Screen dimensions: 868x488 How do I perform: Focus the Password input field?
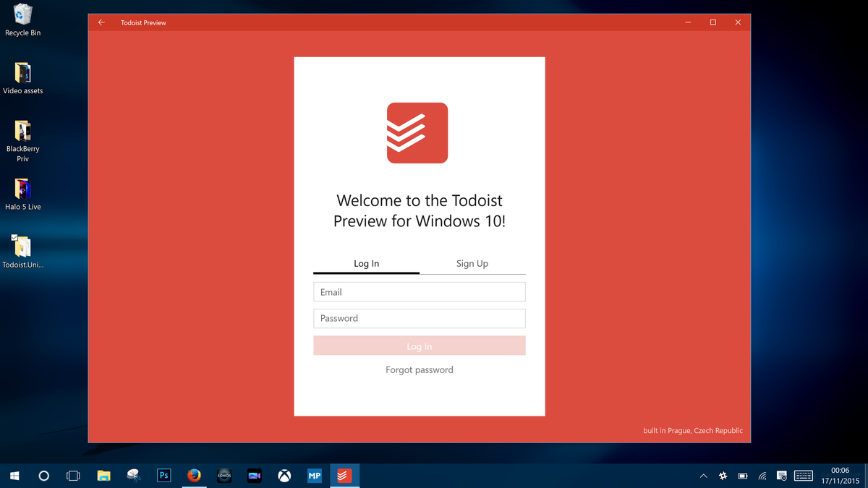click(420, 318)
